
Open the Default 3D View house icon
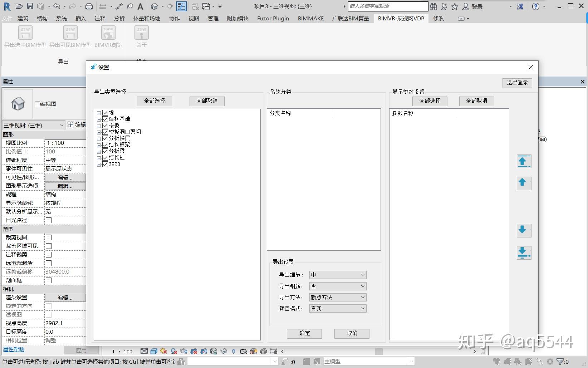point(155,6)
